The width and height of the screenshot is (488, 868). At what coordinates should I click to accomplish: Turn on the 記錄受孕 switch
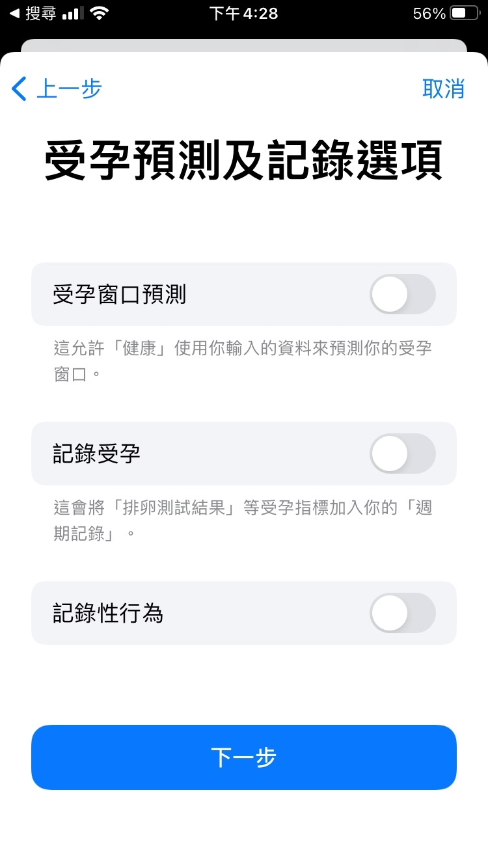[x=402, y=454]
